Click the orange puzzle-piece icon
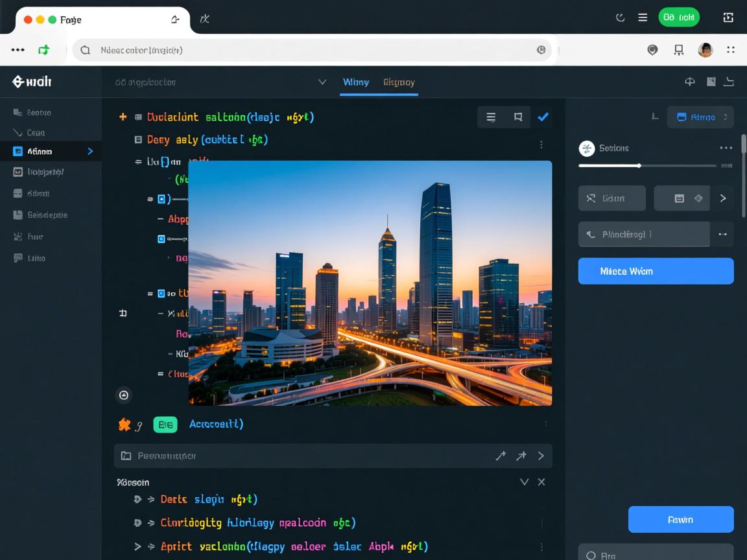 pos(124,425)
